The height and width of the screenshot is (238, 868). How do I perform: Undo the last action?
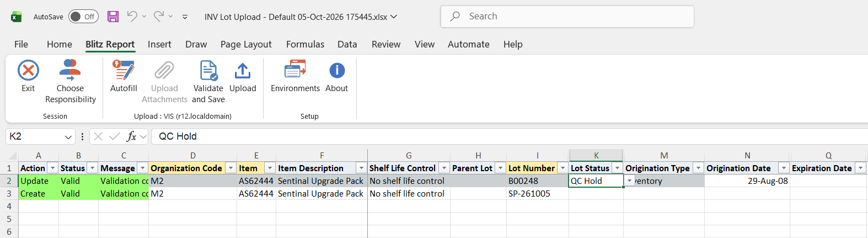pyautogui.click(x=132, y=17)
